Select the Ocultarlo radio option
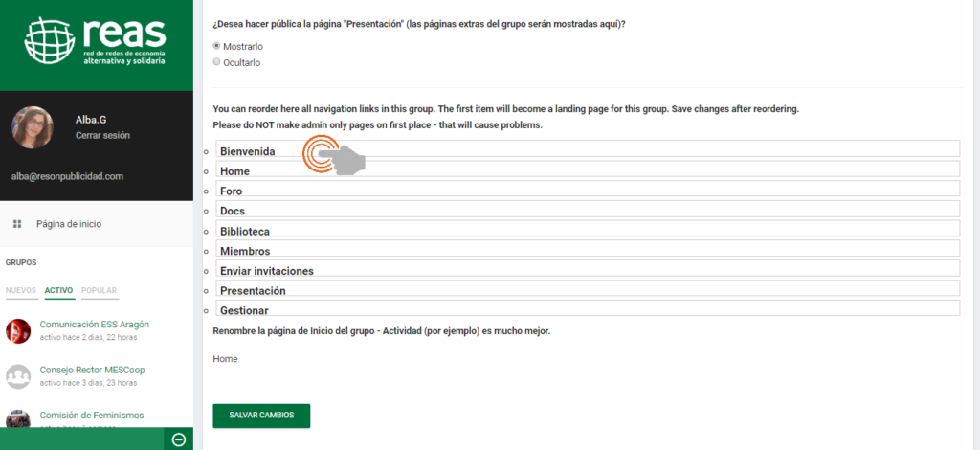 (x=217, y=62)
